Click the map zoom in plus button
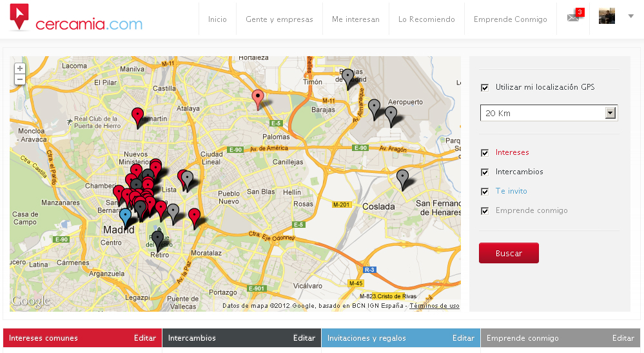This screenshot has width=644, height=353. (20, 68)
